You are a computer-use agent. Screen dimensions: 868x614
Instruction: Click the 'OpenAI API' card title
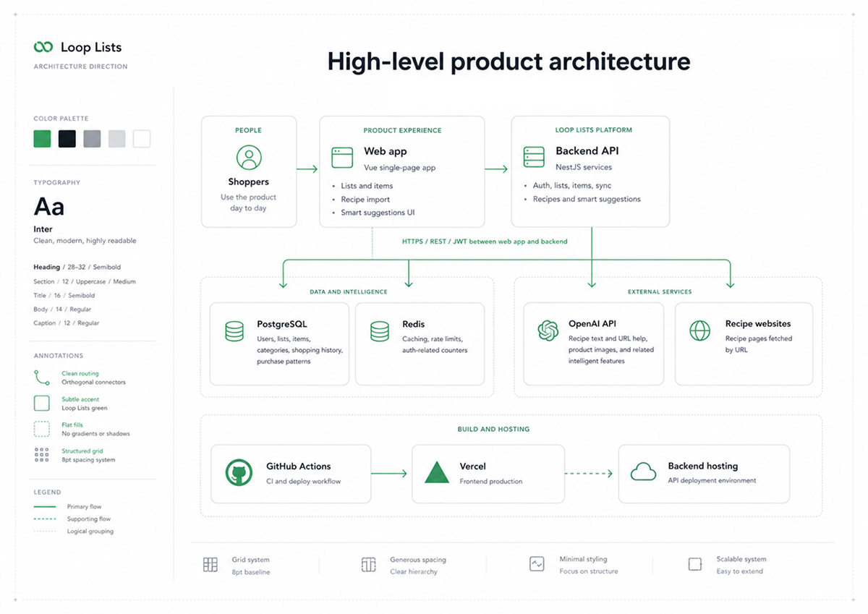point(592,324)
